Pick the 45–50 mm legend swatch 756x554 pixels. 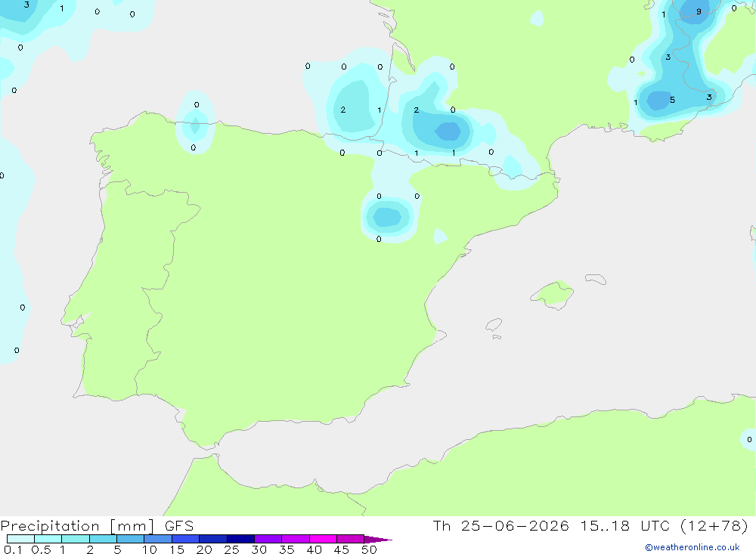point(350,539)
